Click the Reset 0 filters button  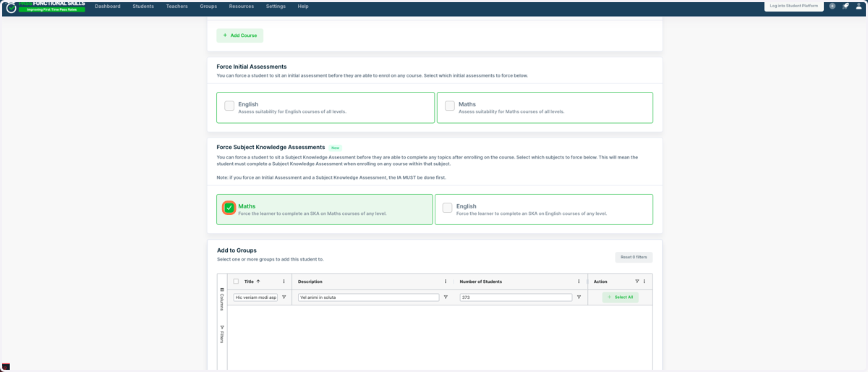[x=634, y=257]
